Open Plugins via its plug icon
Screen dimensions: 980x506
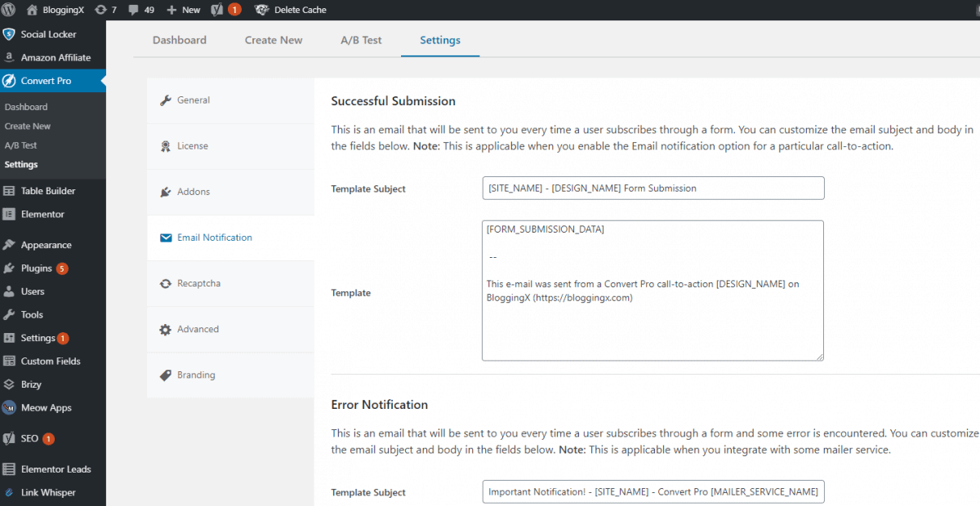click(9, 269)
